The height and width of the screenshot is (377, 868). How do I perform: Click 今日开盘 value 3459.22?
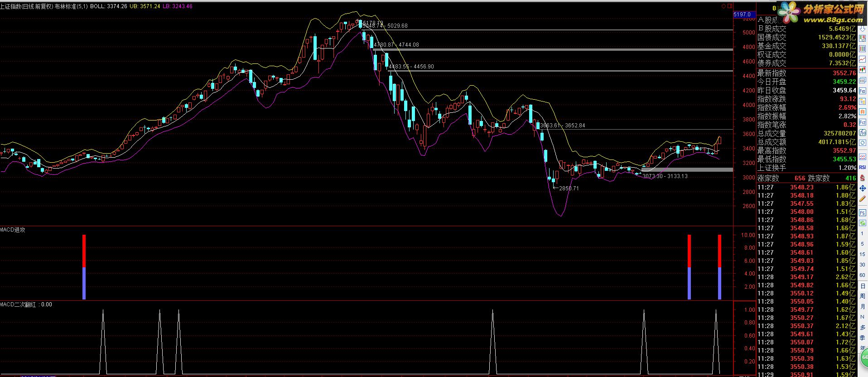(x=844, y=82)
